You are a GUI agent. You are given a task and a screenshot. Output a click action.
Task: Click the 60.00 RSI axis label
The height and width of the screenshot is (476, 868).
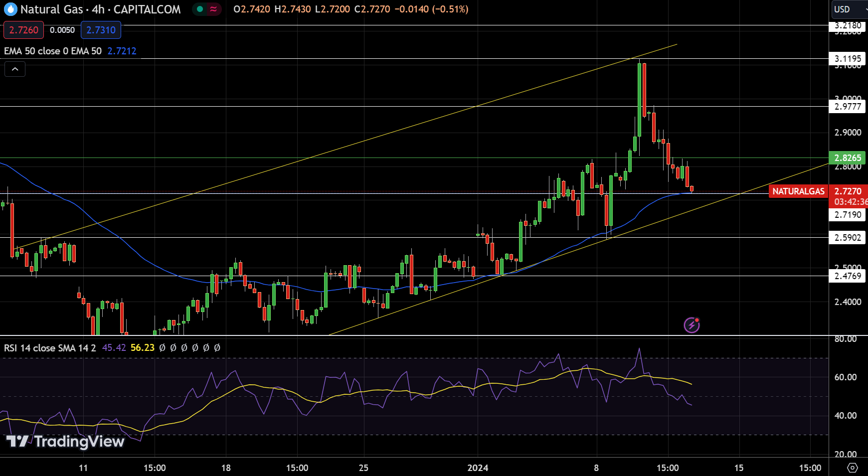click(846, 377)
